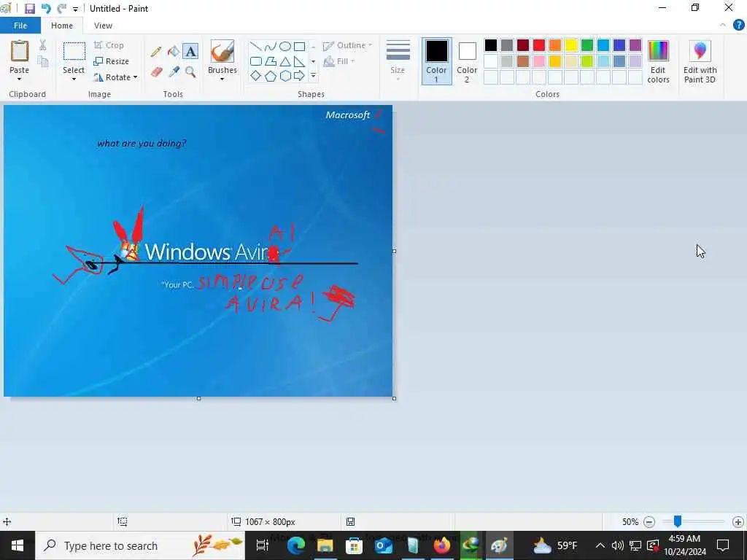Choose the Right triangle shape

click(299, 61)
